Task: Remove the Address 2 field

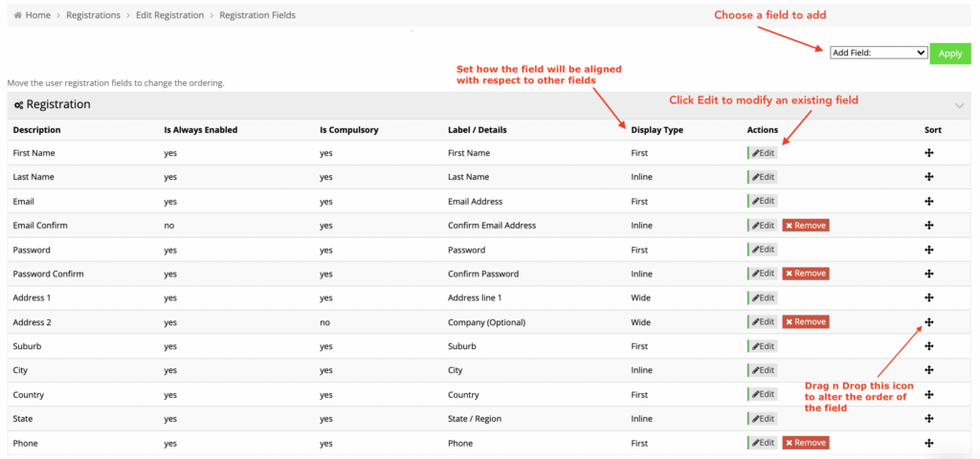Action: point(806,322)
